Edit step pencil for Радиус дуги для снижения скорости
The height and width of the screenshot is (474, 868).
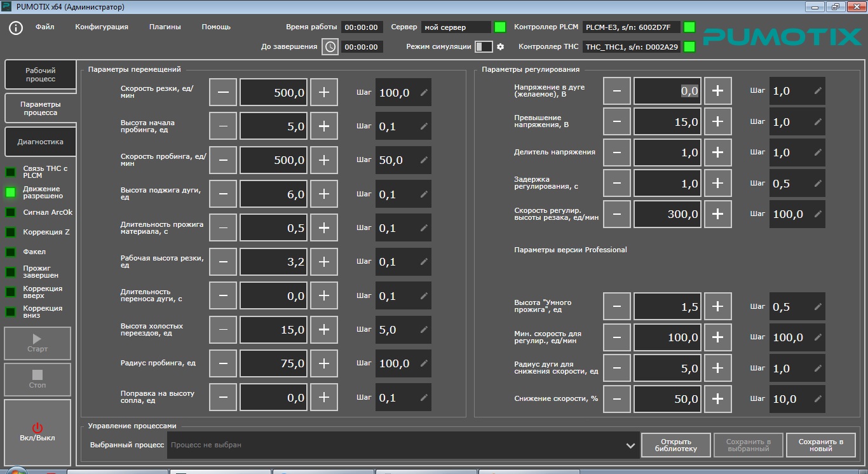(818, 369)
